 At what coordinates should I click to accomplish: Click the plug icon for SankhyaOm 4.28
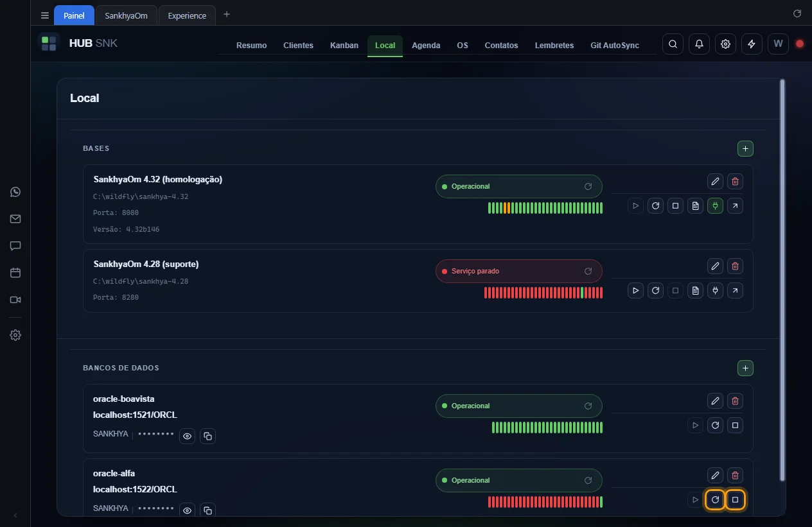coord(715,291)
